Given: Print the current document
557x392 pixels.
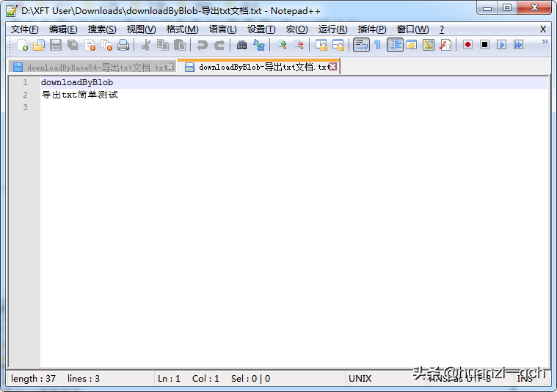Looking at the screenshot, I should [x=123, y=45].
